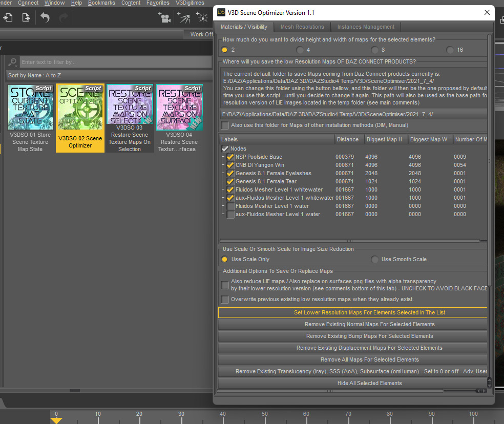
Task: Uncheck CNB DI Yangon Win in list
Action: [230, 165]
